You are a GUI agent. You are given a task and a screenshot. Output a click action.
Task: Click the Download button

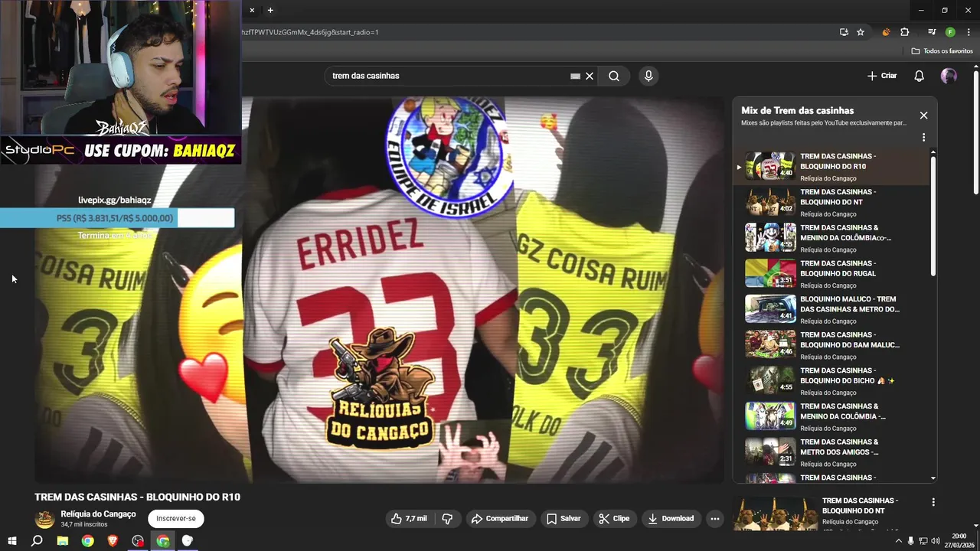[x=671, y=518]
